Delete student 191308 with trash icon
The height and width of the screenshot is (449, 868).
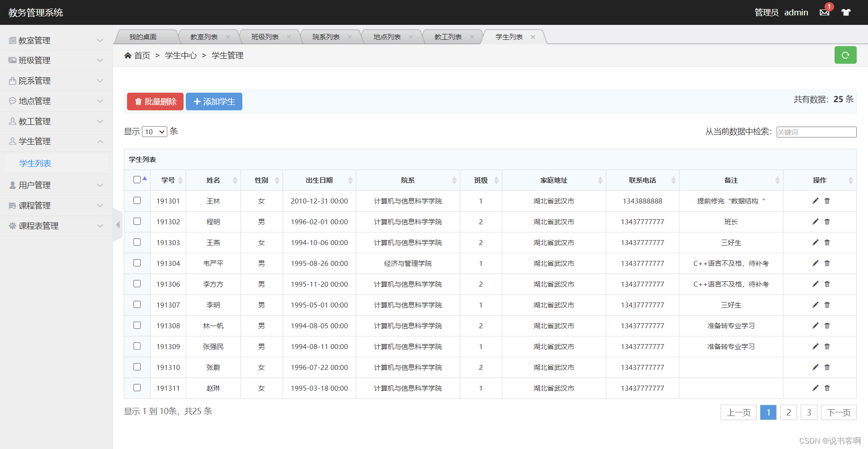tap(827, 326)
